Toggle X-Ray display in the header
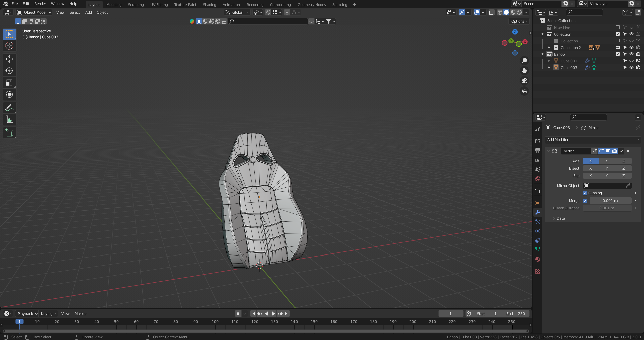Screen dimensions: 644x340 [x=492, y=12]
